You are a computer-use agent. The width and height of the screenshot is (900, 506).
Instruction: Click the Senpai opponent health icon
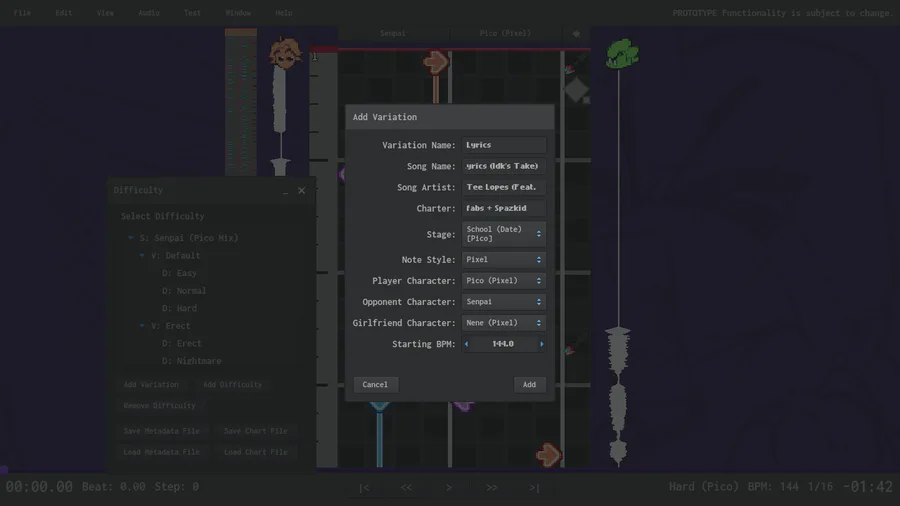tap(285, 53)
